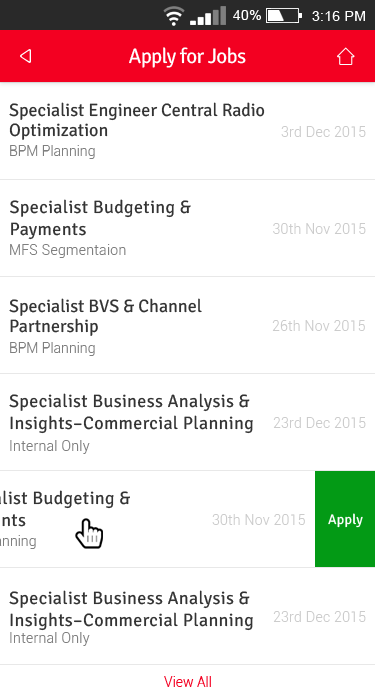The width and height of the screenshot is (375, 697).
Task: Select Specialist BVS & Channel Partnership listing
Action: 188,325
